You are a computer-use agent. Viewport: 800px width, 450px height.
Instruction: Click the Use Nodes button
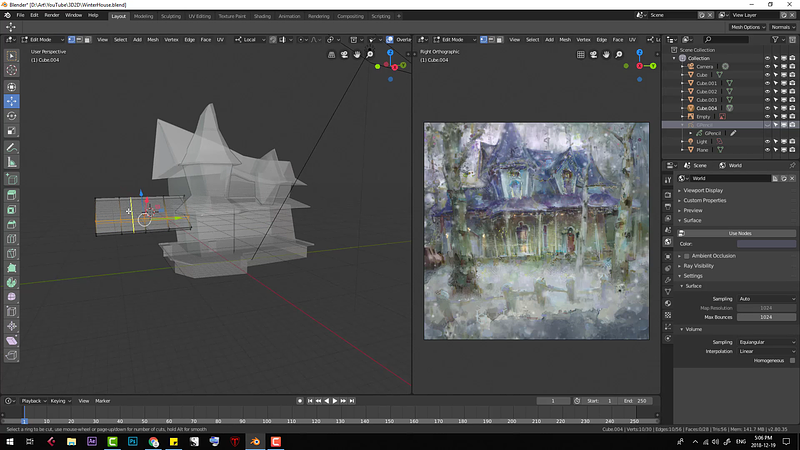739,233
